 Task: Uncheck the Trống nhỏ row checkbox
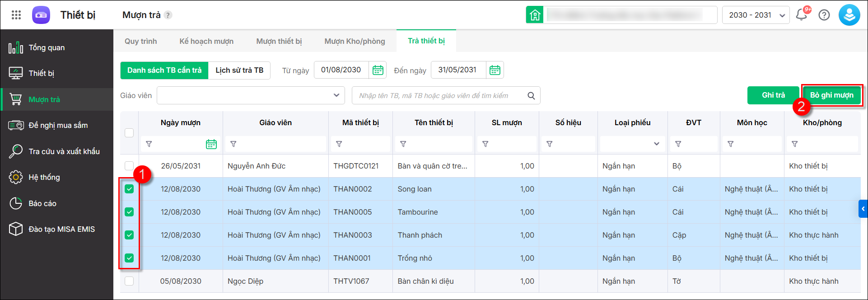tap(129, 258)
